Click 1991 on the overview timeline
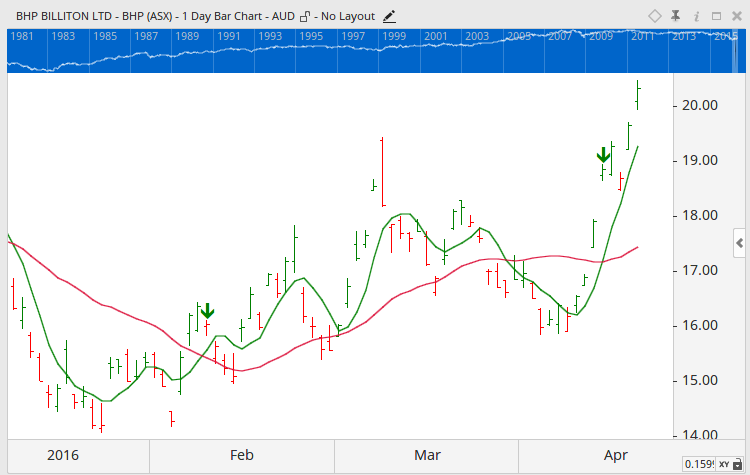Viewport: 750px width, 475px height. click(x=229, y=36)
